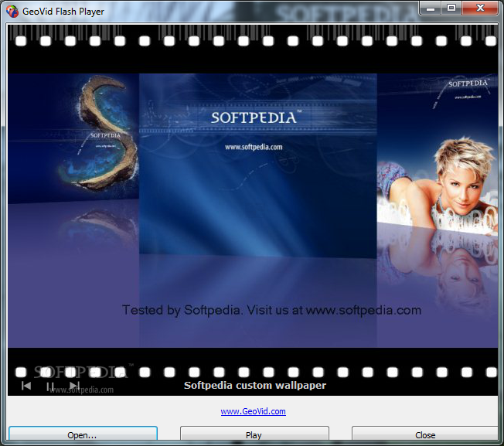Screen dimensions: 504x446
Task: Select the center SOFTPEDIA wallpaper slide
Action: [257, 165]
